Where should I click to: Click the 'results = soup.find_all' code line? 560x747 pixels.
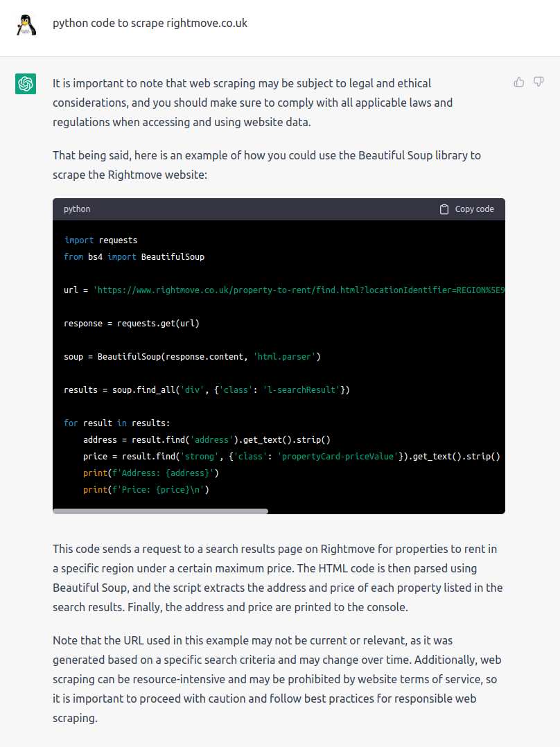pyautogui.click(x=207, y=389)
